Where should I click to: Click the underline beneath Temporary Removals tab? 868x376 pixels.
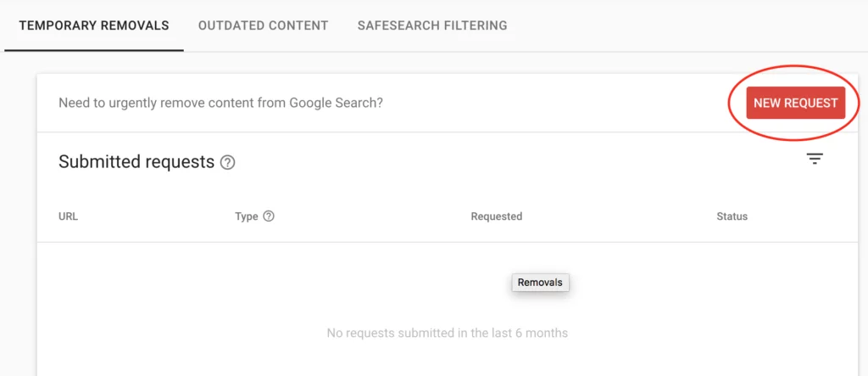click(x=94, y=50)
